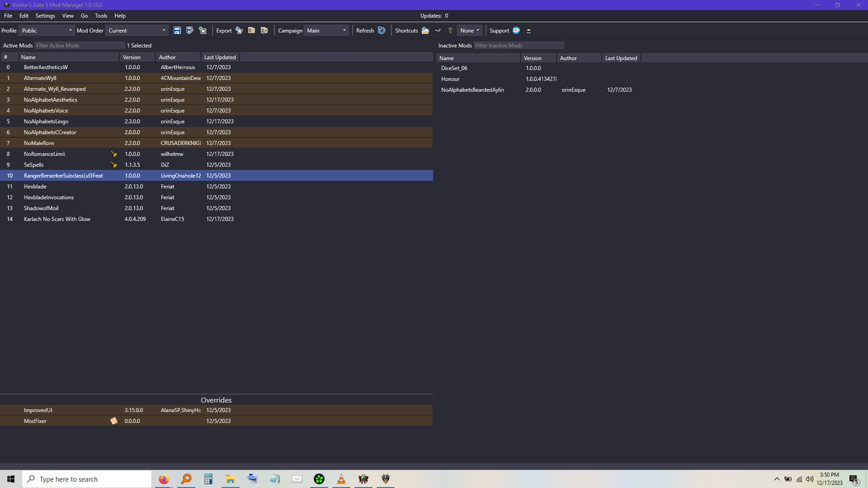This screenshot has height=488, width=868.
Task: Open the notification center icon
Action: click(x=854, y=479)
